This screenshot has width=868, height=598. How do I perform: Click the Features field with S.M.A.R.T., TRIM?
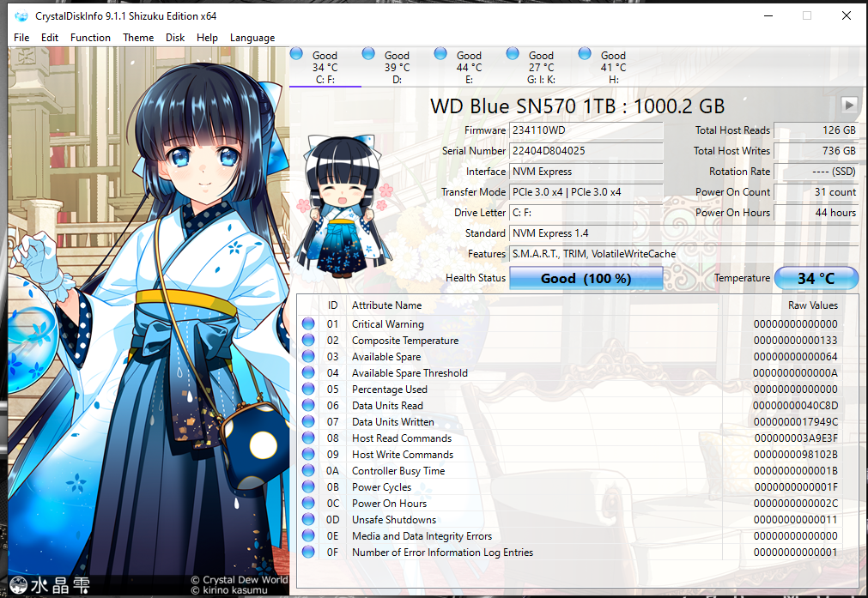click(x=683, y=254)
